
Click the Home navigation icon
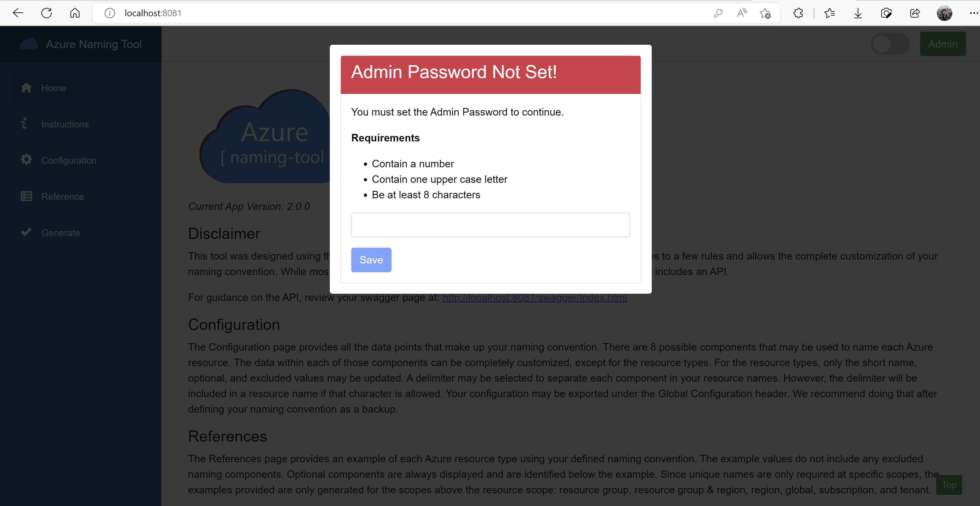26,88
